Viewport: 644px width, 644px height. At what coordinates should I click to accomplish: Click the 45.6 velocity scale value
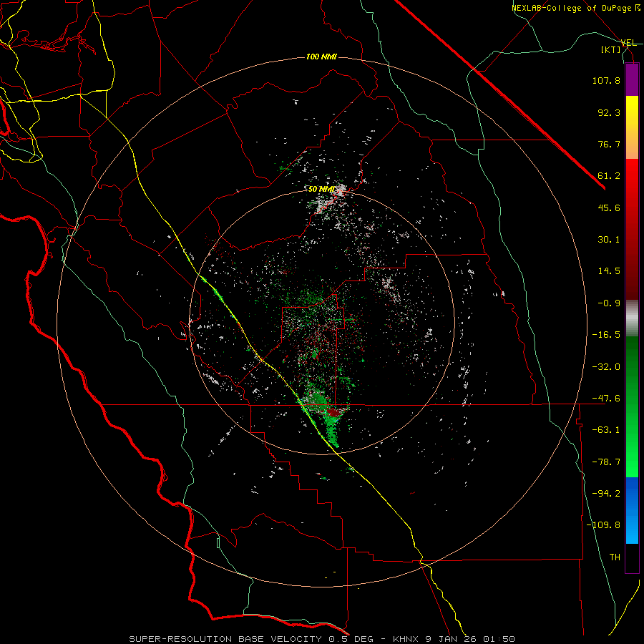click(x=609, y=208)
